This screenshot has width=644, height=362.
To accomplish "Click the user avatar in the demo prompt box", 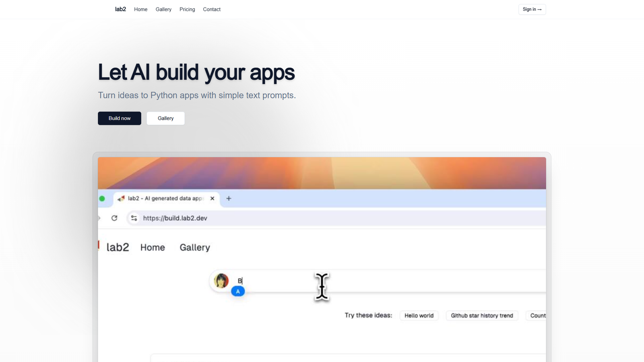I will [x=221, y=281].
